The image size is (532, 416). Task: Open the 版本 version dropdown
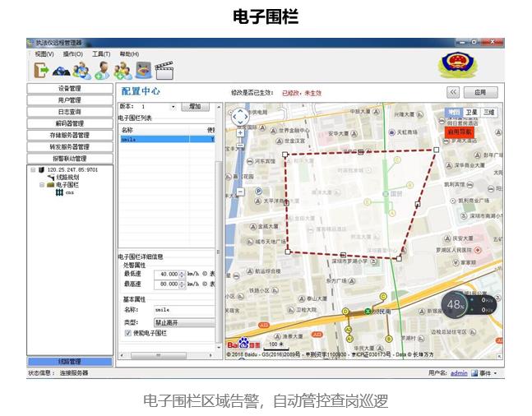tap(173, 107)
